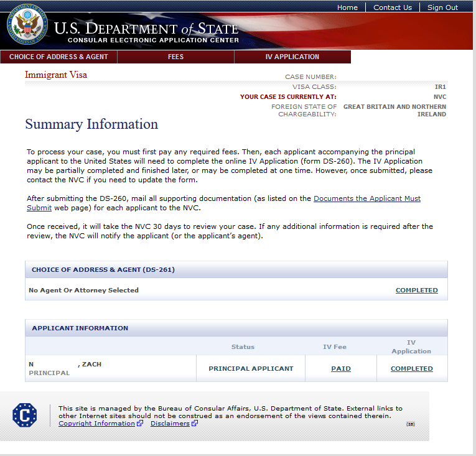Switch to the Fees tab
This screenshot has height=456, width=476.
175,57
